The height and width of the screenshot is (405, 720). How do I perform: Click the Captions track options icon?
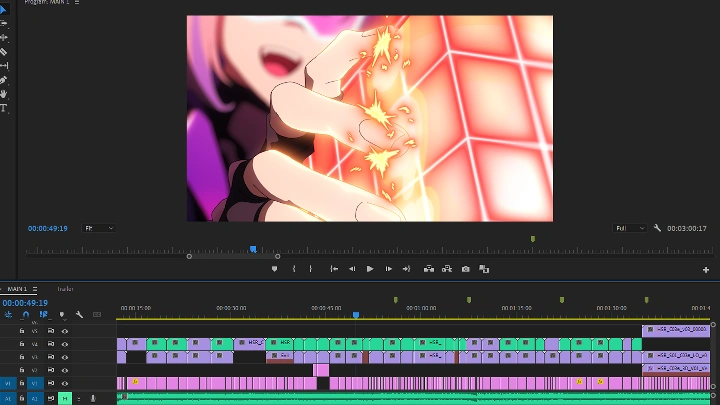pos(97,315)
